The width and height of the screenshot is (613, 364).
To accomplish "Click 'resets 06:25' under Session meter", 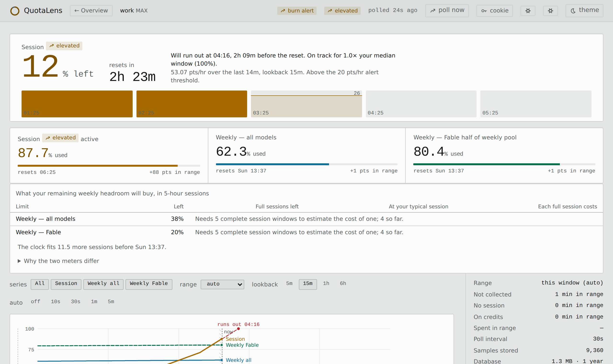I will tap(37, 172).
